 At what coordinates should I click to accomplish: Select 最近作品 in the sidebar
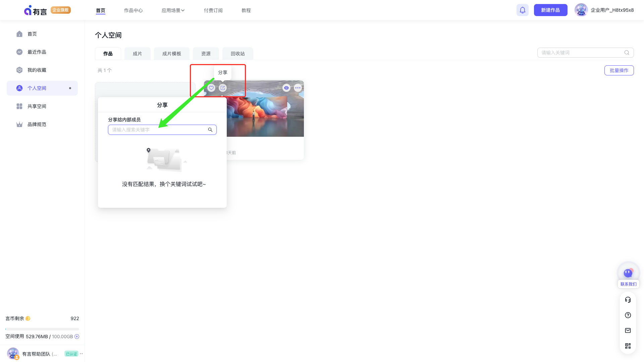coord(42,52)
